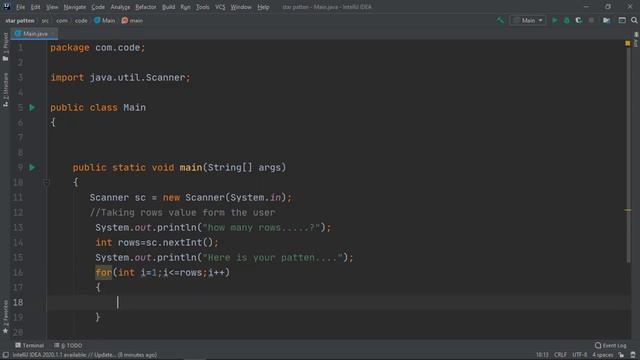Close the Main.java editor tab

[x=53, y=34]
